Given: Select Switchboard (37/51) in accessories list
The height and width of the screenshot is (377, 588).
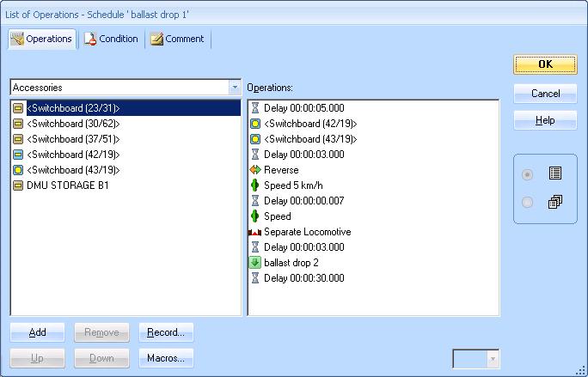Looking at the screenshot, I should coord(73,139).
